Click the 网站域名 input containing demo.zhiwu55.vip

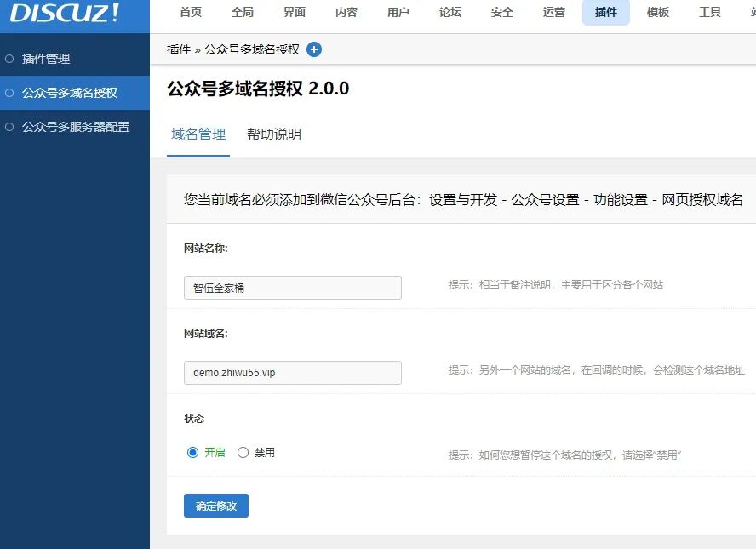292,372
